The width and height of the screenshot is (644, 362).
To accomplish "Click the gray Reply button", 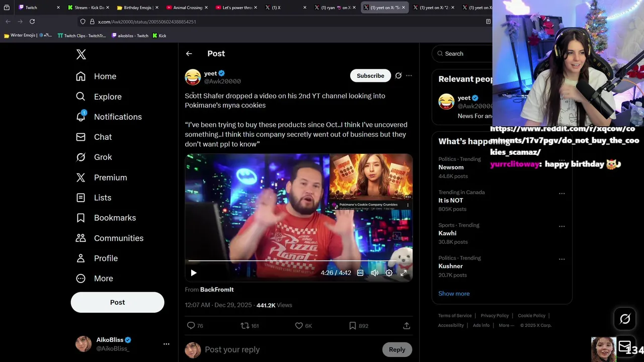I will tap(397, 349).
